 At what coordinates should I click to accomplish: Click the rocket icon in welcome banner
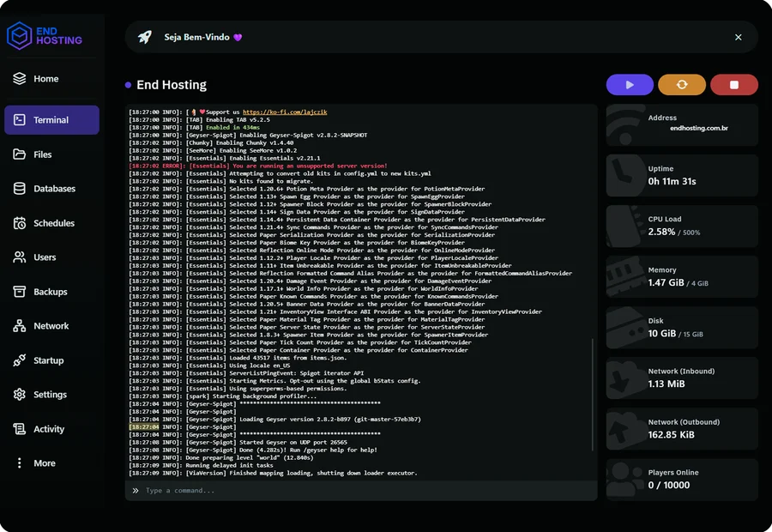145,37
